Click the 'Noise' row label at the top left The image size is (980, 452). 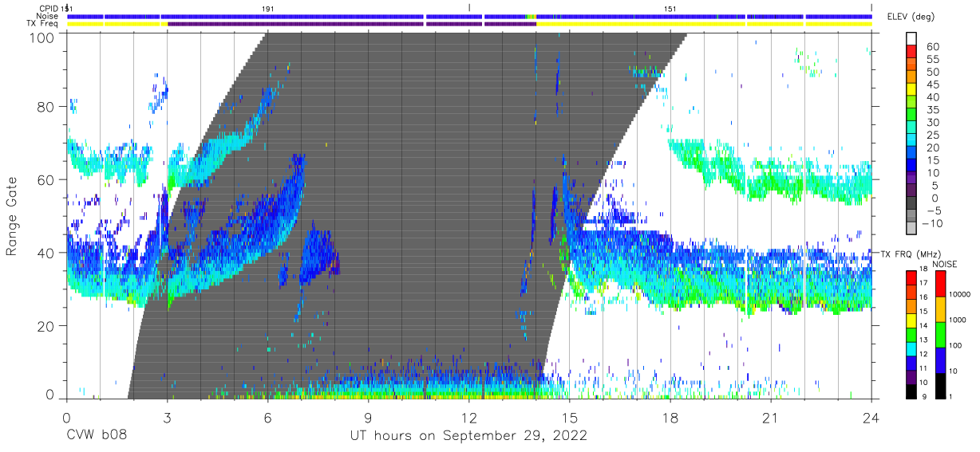point(47,16)
